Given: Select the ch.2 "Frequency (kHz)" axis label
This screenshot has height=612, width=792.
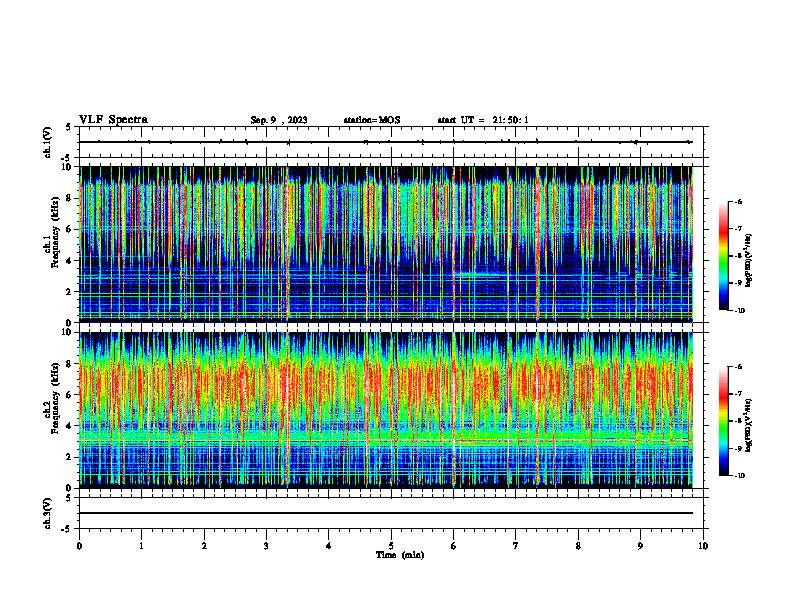Looking at the screenshot, I should [x=56, y=398].
